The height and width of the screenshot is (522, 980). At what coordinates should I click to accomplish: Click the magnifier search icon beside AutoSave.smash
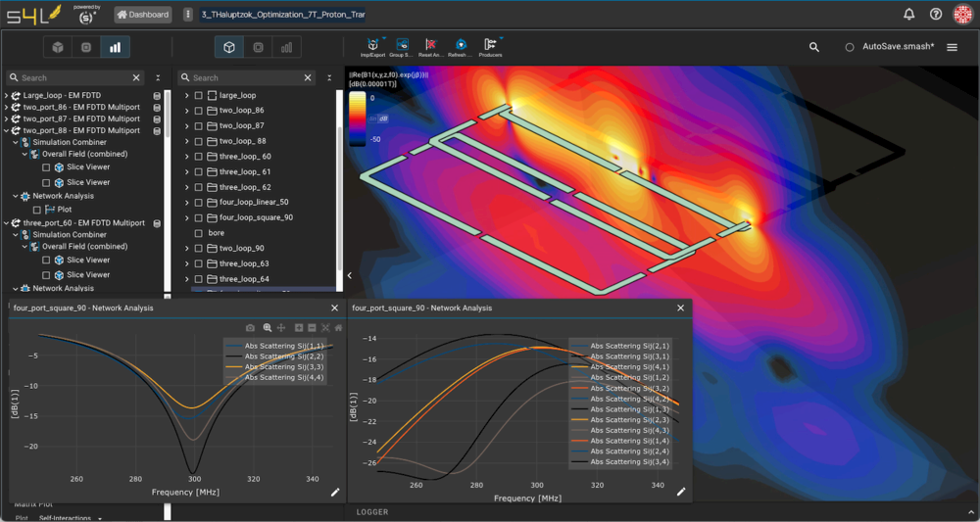[814, 47]
